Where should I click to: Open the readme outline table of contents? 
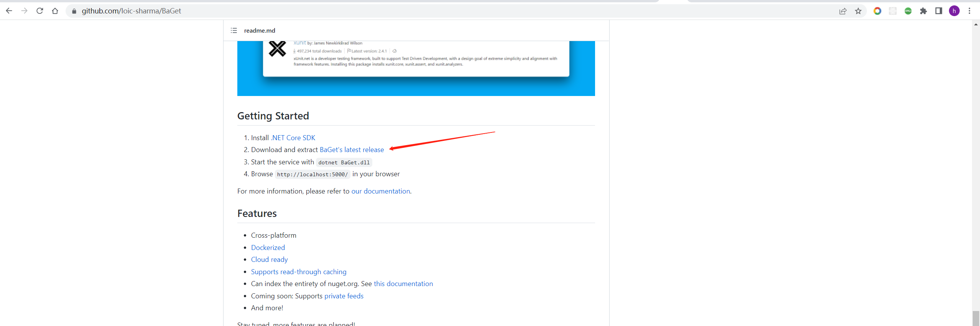pyautogui.click(x=234, y=30)
